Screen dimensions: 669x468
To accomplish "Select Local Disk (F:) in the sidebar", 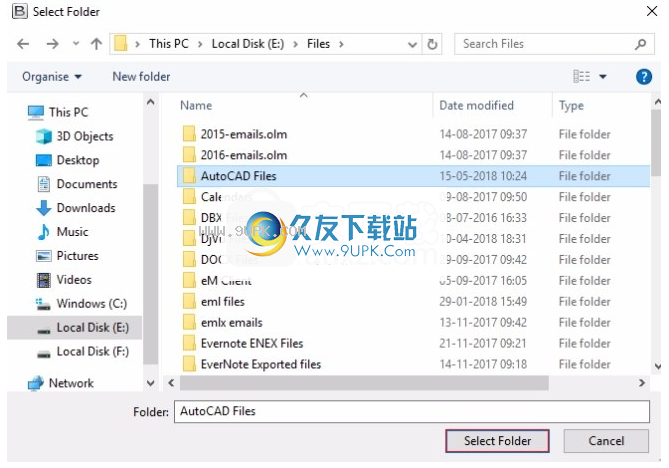I will pyautogui.click(x=83, y=352).
